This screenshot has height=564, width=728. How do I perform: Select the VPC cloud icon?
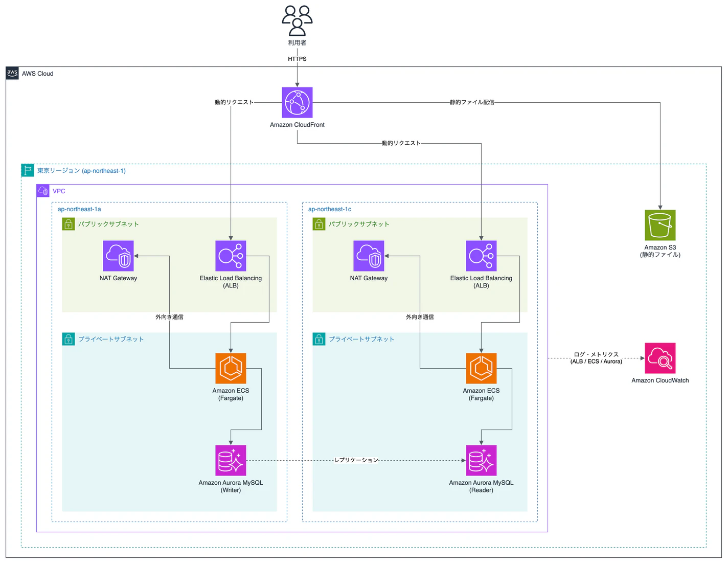click(x=43, y=191)
